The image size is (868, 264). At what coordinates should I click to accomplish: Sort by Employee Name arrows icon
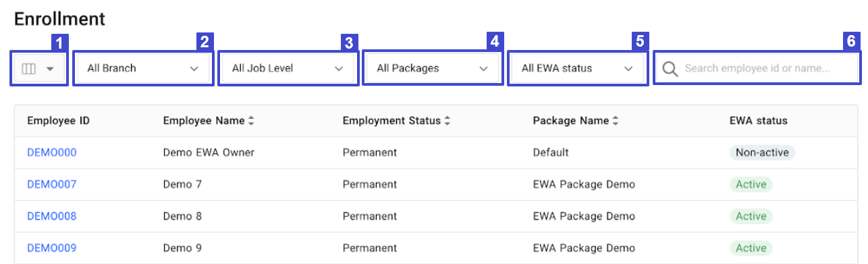[x=251, y=121]
